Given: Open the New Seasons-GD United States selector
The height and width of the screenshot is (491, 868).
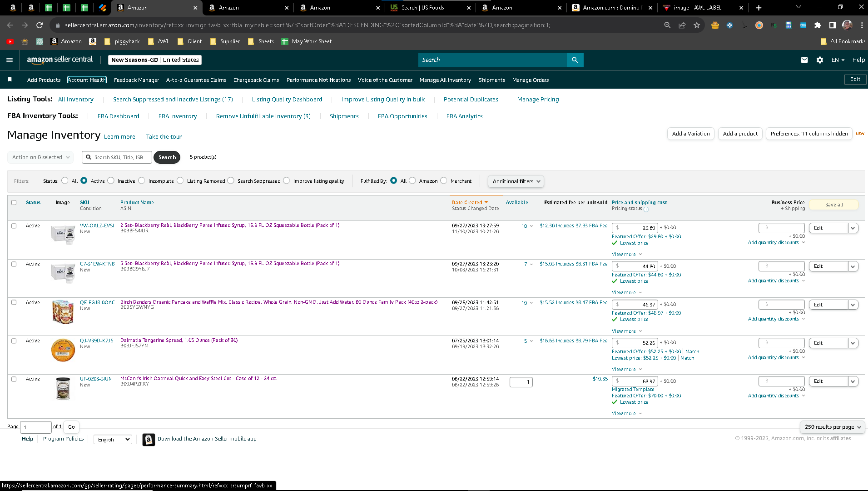Looking at the screenshot, I should pos(155,60).
